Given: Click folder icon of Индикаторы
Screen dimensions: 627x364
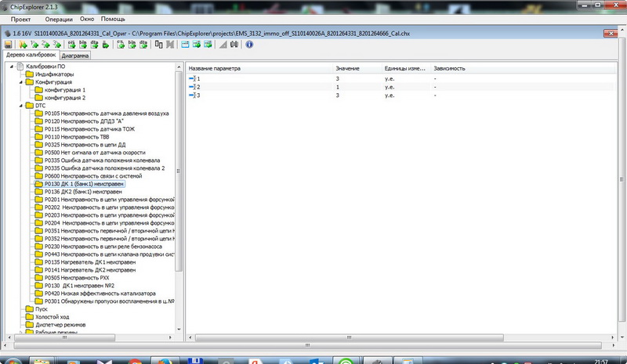Looking at the screenshot, I should click(29, 74).
